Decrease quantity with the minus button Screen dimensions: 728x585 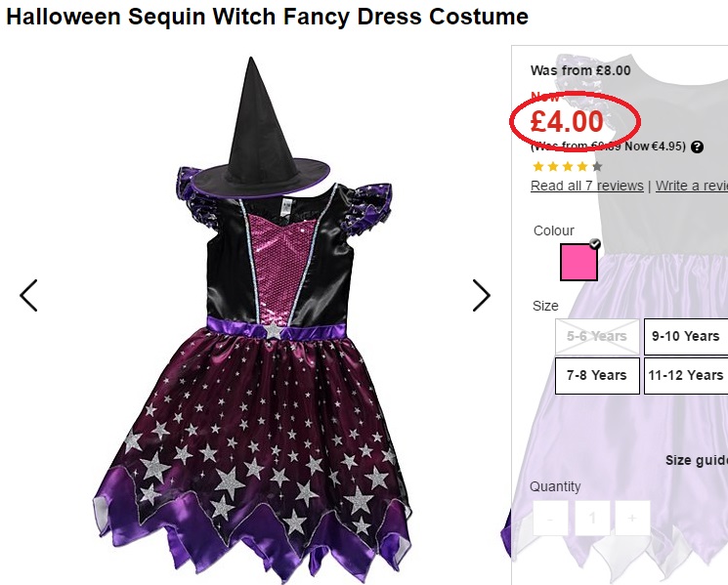550,519
